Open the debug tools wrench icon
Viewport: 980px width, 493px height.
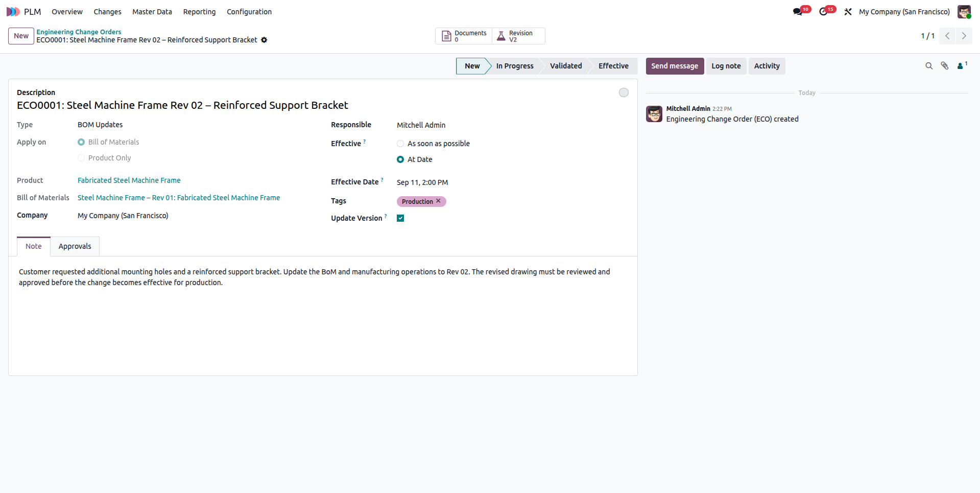pyautogui.click(x=848, y=12)
